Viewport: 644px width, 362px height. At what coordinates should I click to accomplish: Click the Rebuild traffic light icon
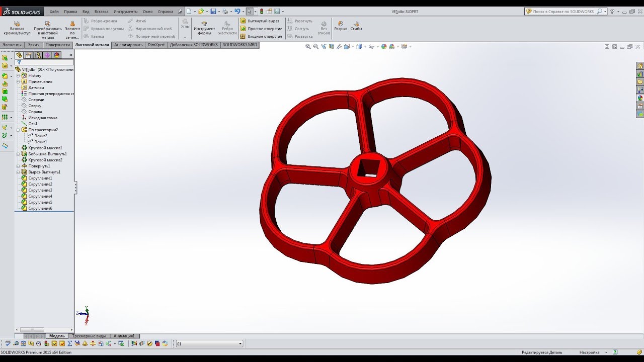(x=262, y=12)
